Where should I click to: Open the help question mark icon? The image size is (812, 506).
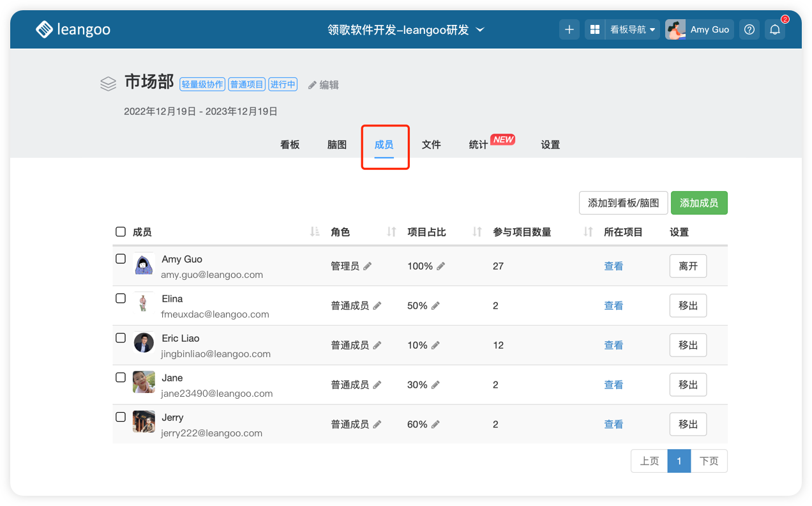(750, 29)
